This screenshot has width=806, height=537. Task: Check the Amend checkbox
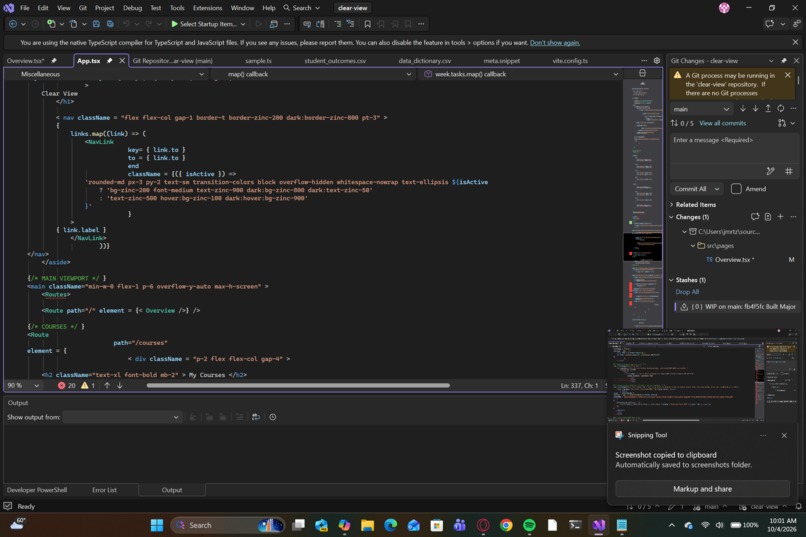(x=736, y=189)
